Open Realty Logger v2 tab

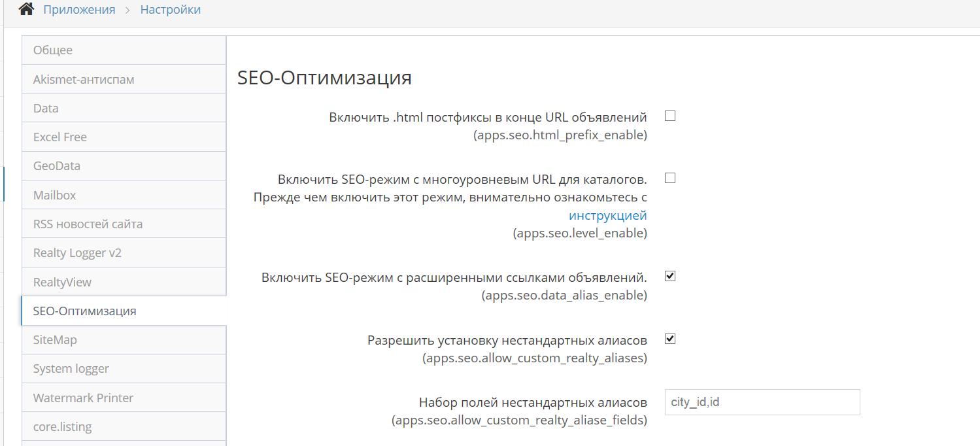click(x=124, y=252)
